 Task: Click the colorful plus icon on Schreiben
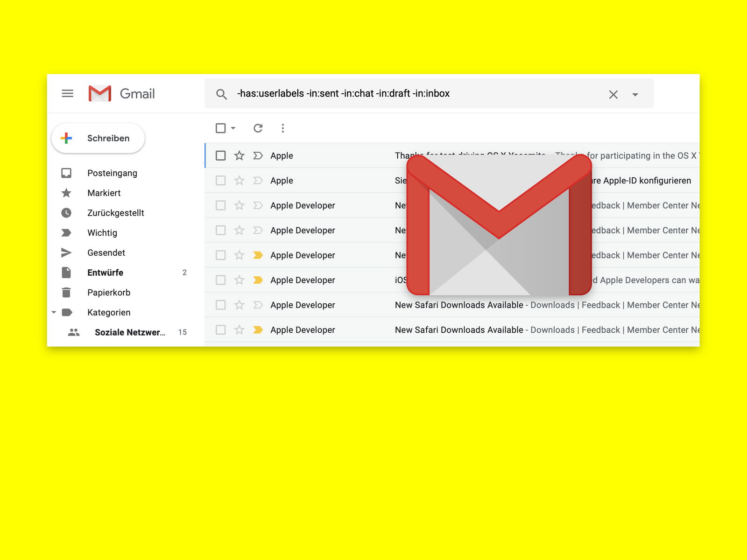click(x=66, y=138)
